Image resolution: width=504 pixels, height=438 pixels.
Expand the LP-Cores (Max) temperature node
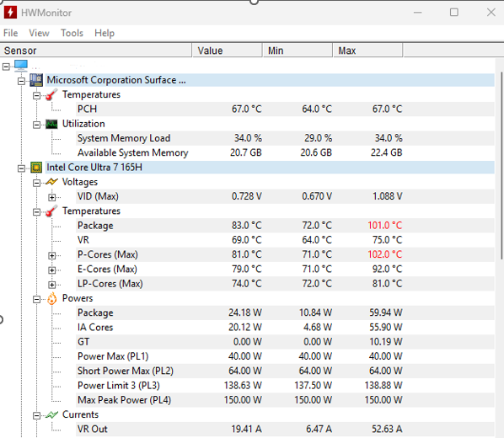point(51,285)
